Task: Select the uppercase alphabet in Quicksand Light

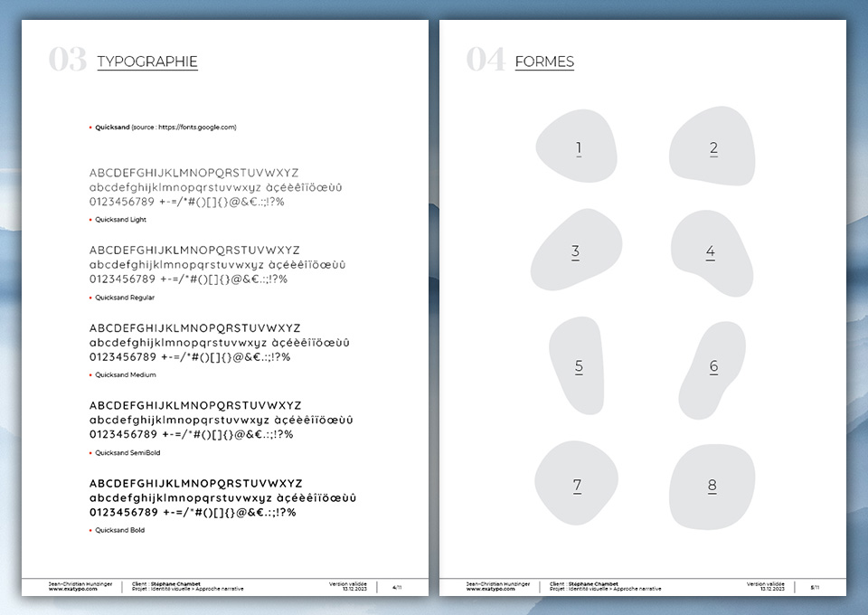Action: tap(193, 173)
